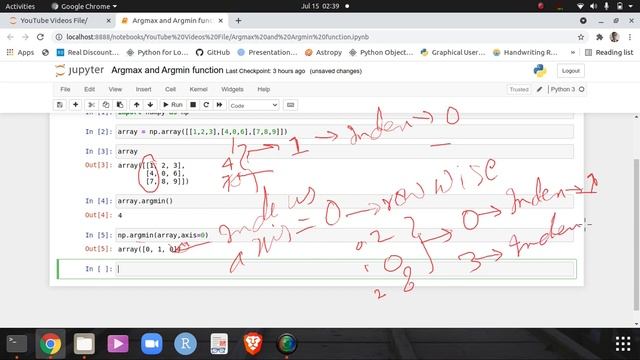Screen dimensions: 640x360
Task: Restart the kernel icon
Action: pyautogui.click(x=206, y=105)
